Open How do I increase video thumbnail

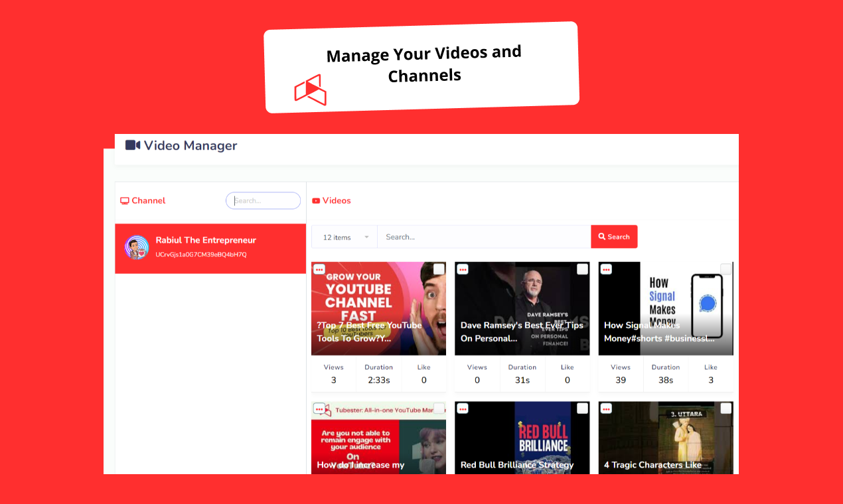tap(378, 438)
